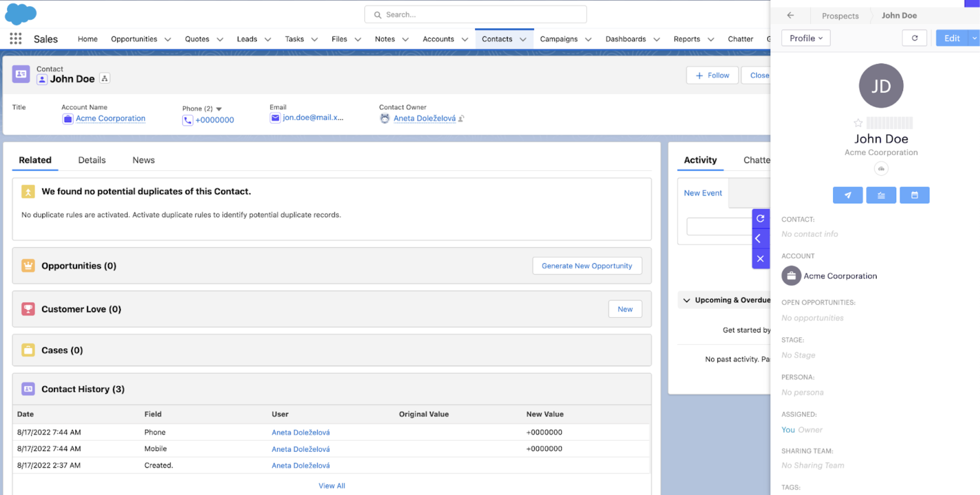Open the Acme Coorporation account link
This screenshot has width=980, height=495.
pyautogui.click(x=110, y=118)
